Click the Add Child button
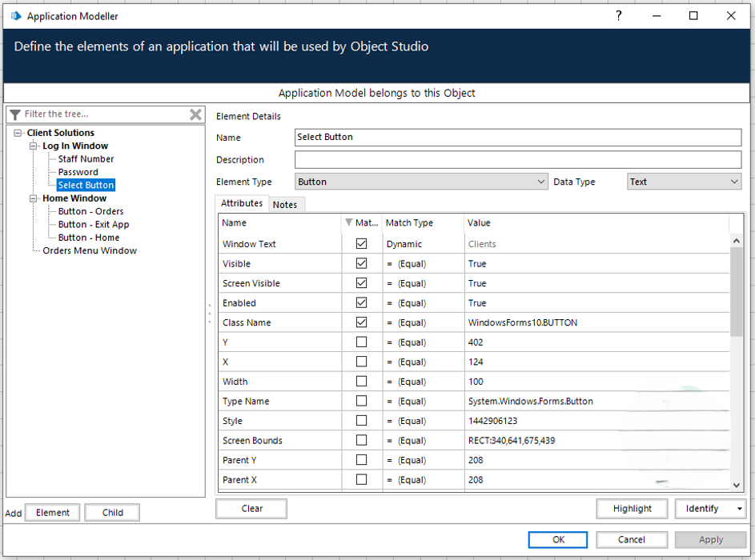Screen dimensions: 755x560 112,513
